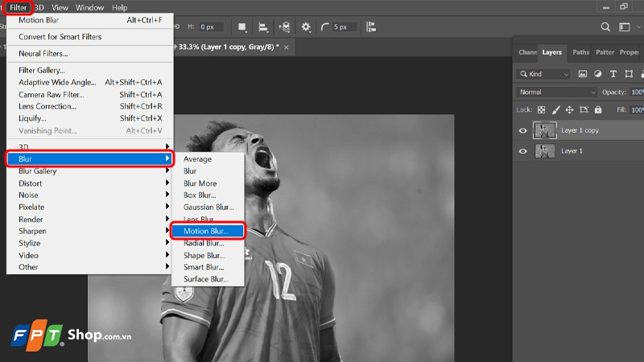Open the Normal blend mode dropdown
Screen dimensions: 644x362
[x=556, y=92]
